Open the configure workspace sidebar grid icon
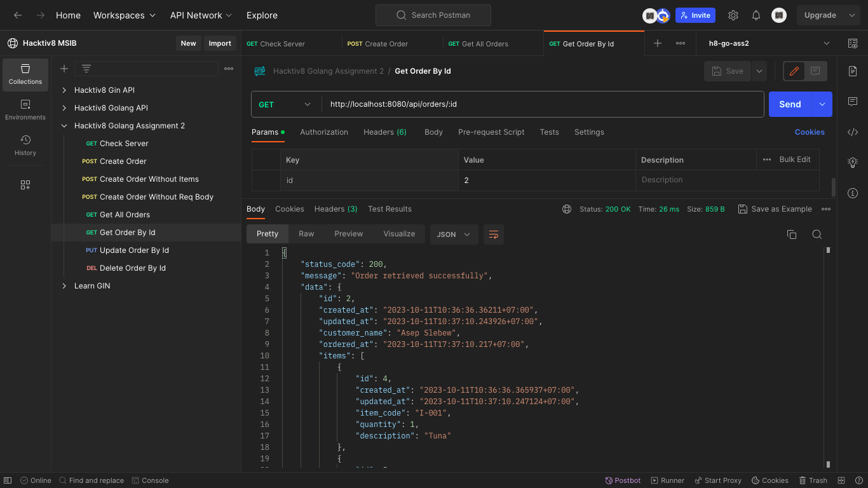This screenshot has width=868, height=488. [x=25, y=185]
